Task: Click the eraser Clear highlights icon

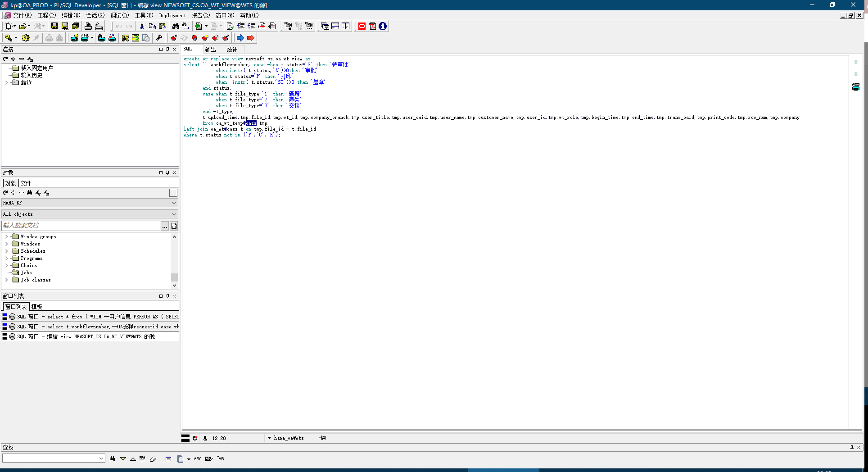Action: pos(153,458)
